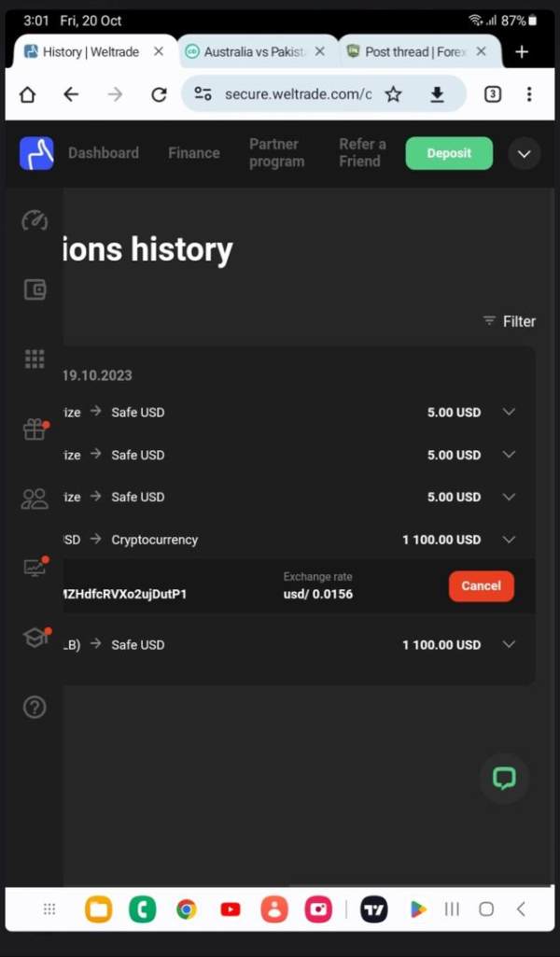Open the education graduation cap icon
This screenshot has width=560, height=957.
coord(35,637)
